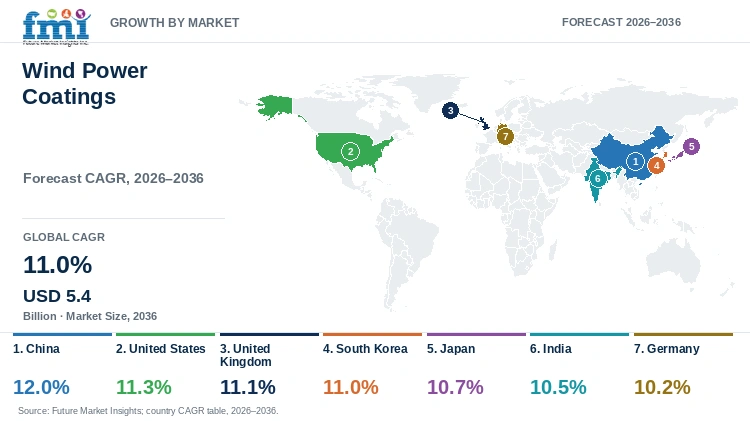The height and width of the screenshot is (421, 750).
Task: Click the '7. Germany' label
Action: tap(667, 349)
